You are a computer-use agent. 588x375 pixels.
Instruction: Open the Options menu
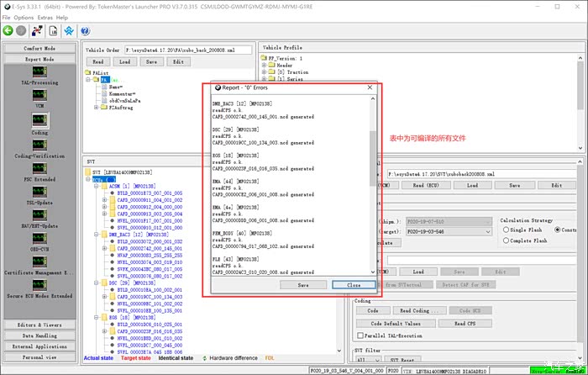pos(24,17)
